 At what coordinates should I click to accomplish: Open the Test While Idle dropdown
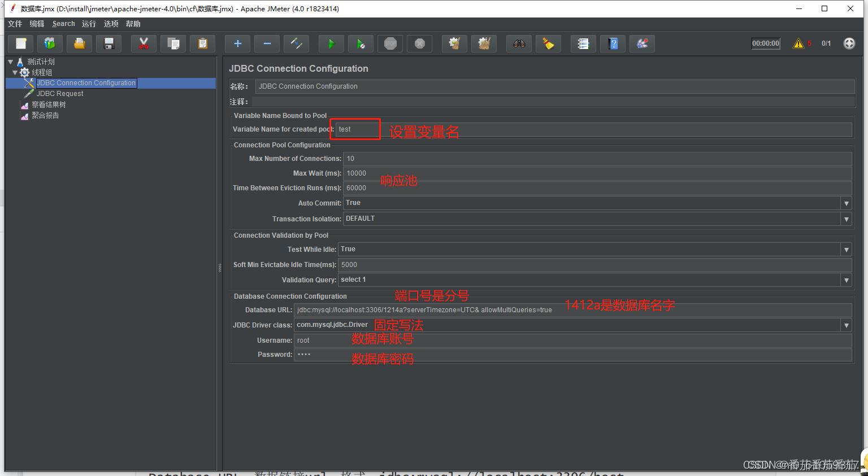pos(846,250)
